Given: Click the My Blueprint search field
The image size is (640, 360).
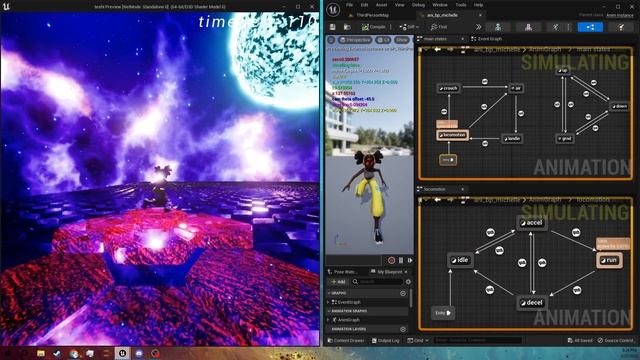Looking at the screenshot, I should [x=378, y=282].
